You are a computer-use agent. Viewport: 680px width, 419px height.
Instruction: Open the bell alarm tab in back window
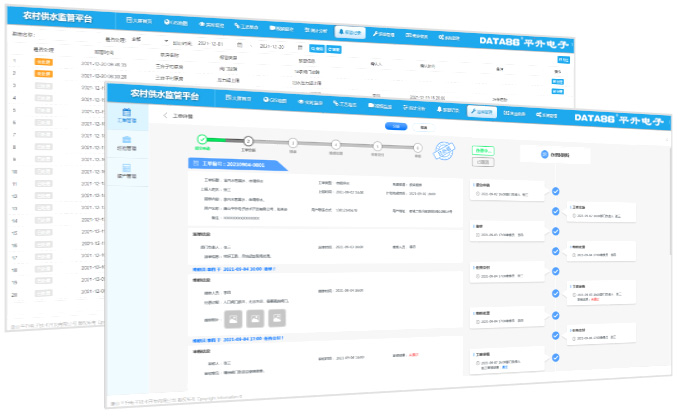[350, 33]
